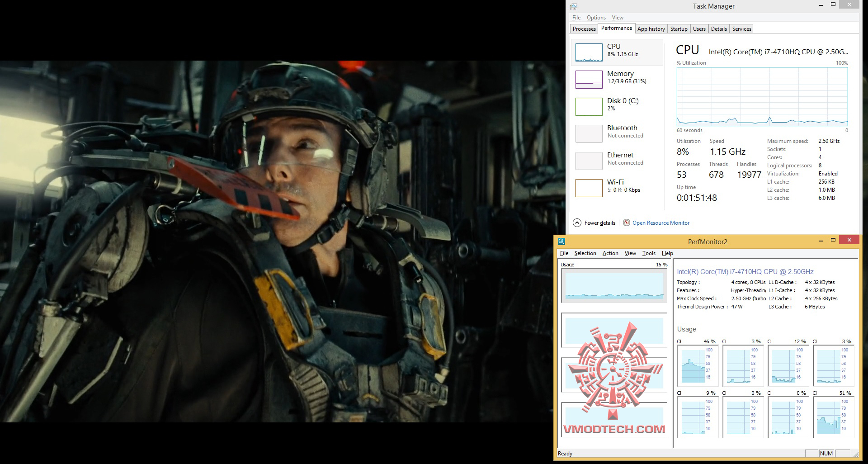Open the Action menu in PerfMonitor2
The image size is (868, 464).
[x=610, y=253]
